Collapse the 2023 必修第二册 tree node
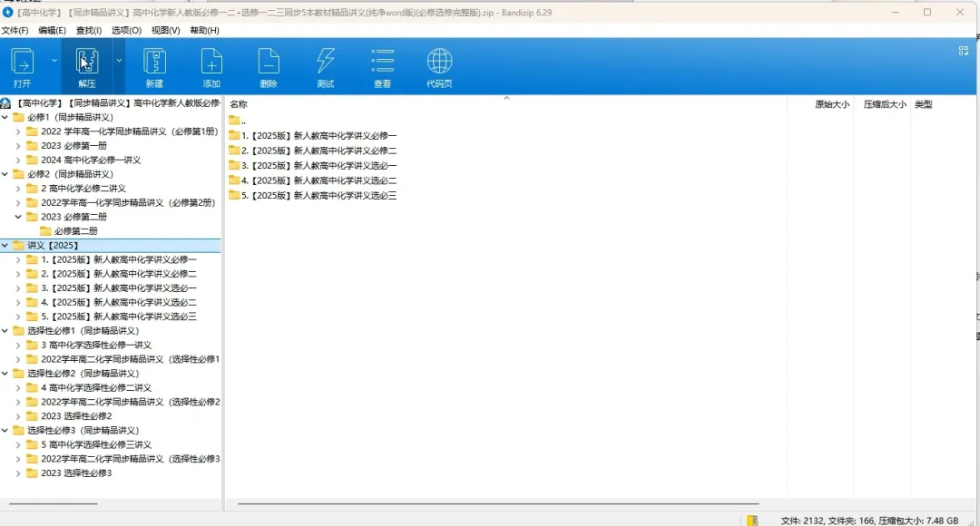Image resolution: width=980 pixels, height=526 pixels. click(x=18, y=217)
